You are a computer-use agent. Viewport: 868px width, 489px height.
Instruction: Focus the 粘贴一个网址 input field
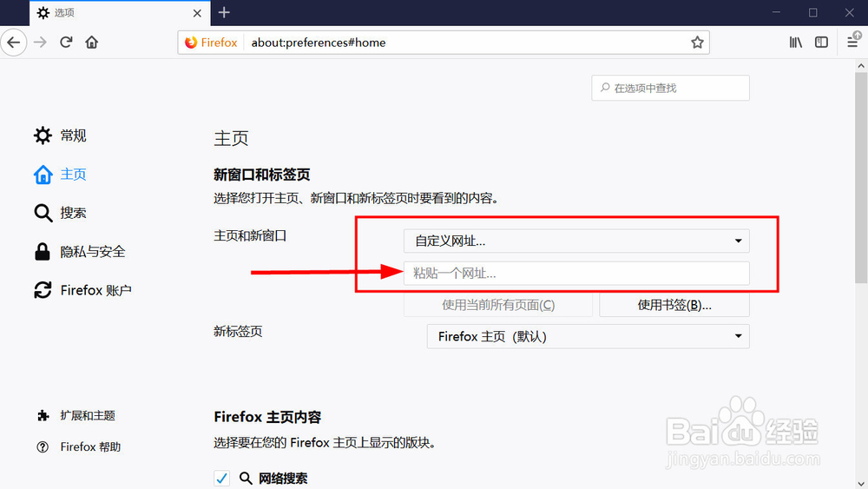pyautogui.click(x=576, y=274)
